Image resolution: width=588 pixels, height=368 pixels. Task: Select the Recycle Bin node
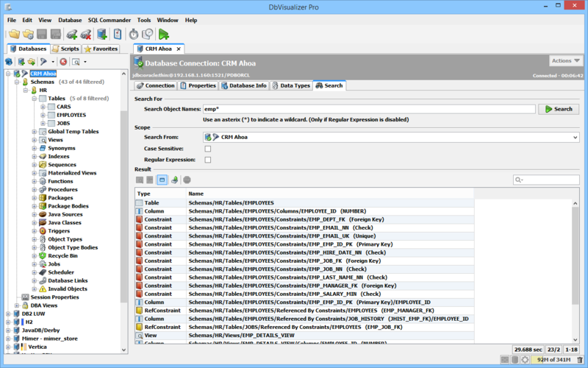(x=62, y=255)
